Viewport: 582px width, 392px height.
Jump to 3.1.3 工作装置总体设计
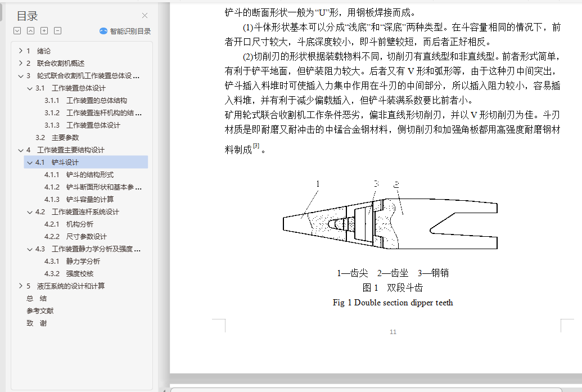click(x=82, y=125)
